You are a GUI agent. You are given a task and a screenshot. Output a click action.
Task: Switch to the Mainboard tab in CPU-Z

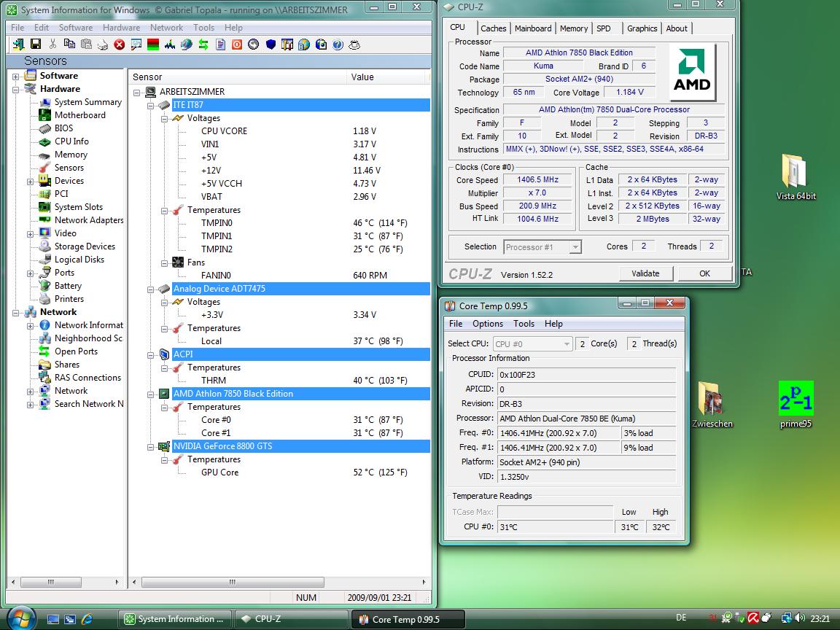coord(533,28)
